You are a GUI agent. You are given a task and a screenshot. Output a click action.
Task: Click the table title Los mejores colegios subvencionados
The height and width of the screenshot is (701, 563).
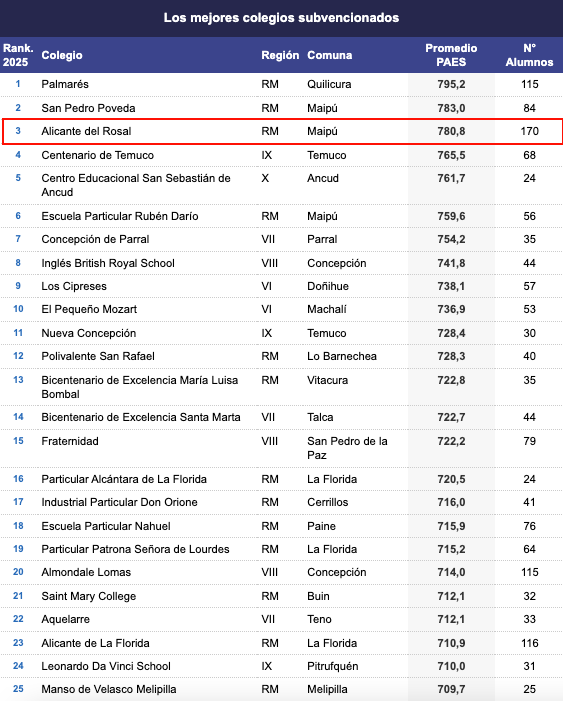tap(281, 18)
